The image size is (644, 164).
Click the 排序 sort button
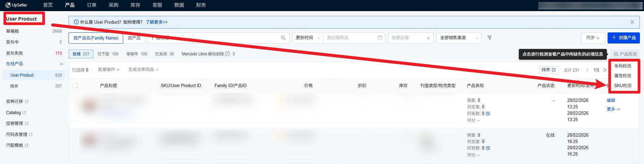548,70
